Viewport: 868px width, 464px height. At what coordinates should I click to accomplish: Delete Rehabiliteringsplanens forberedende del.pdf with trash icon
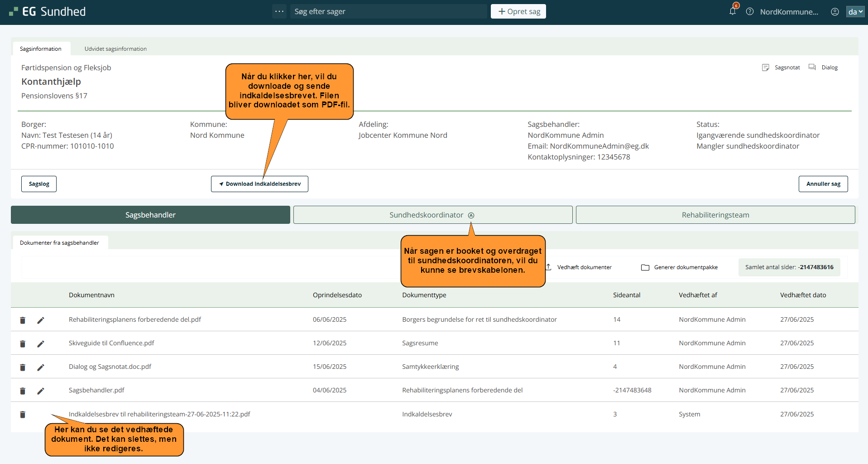pyautogui.click(x=23, y=320)
